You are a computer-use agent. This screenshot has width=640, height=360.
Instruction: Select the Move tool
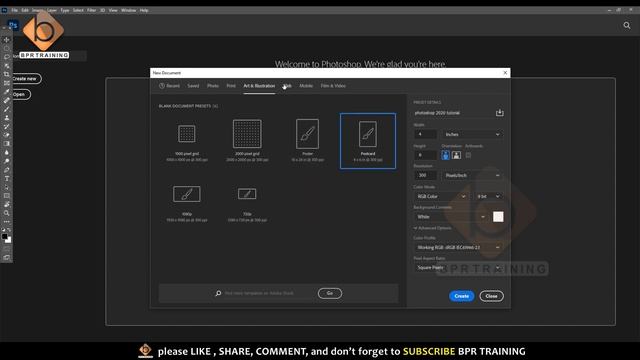coord(7,40)
